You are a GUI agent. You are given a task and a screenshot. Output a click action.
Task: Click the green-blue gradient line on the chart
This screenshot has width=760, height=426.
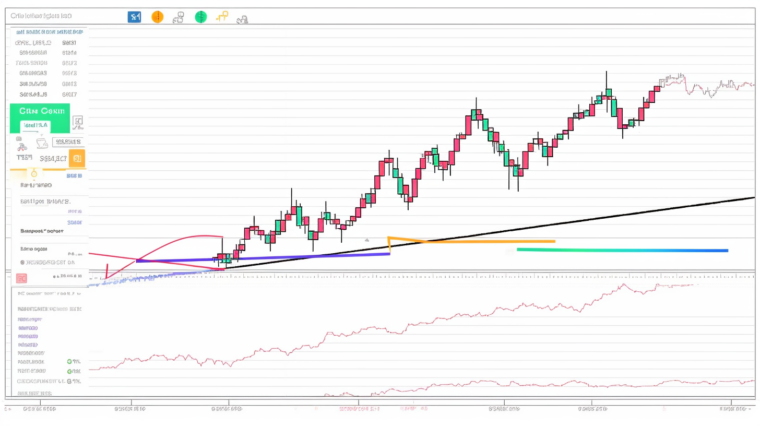click(622, 250)
